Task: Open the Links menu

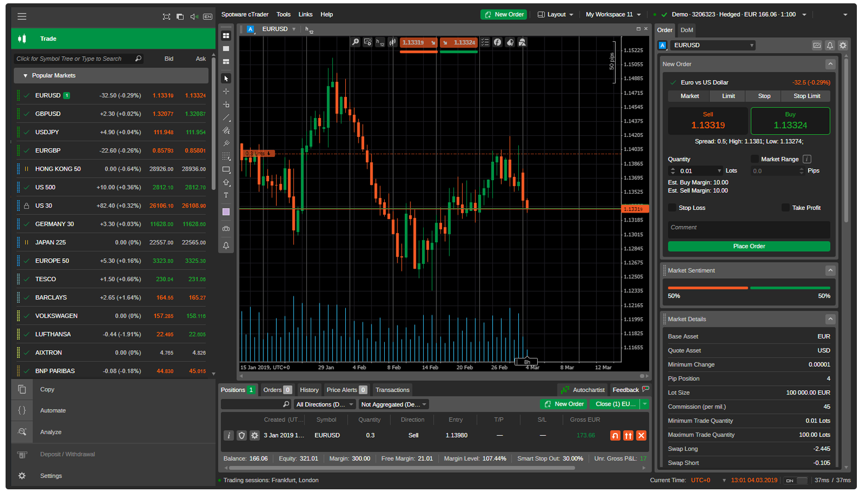Action: [x=305, y=14]
